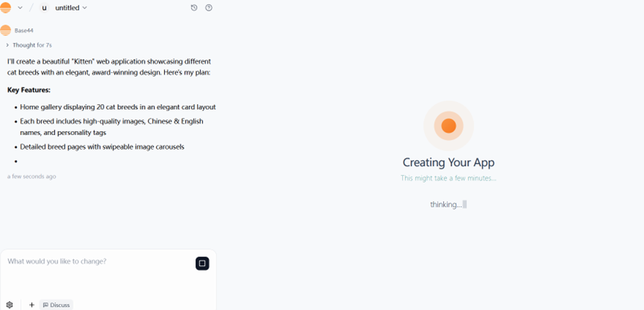Open settings via the gear icon
This screenshot has height=310, width=644.
tap(10, 305)
